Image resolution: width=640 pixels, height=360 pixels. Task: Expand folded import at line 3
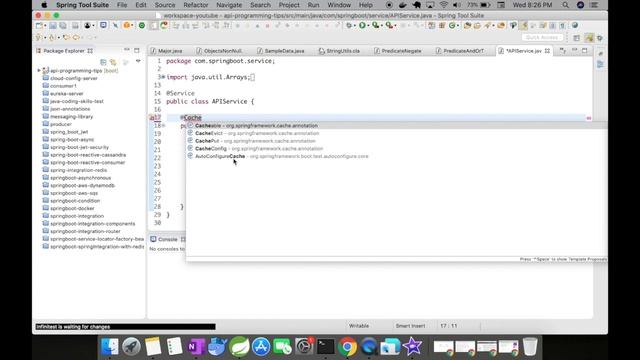(163, 77)
